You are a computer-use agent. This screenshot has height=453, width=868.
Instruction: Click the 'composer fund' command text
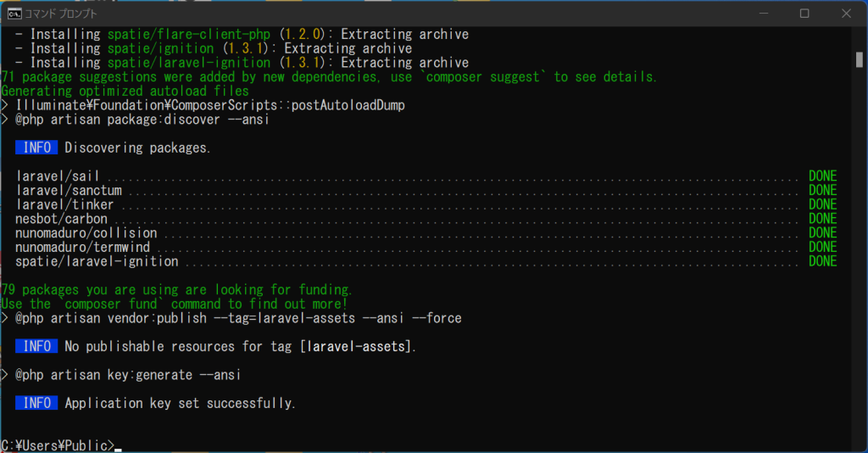[114, 304]
